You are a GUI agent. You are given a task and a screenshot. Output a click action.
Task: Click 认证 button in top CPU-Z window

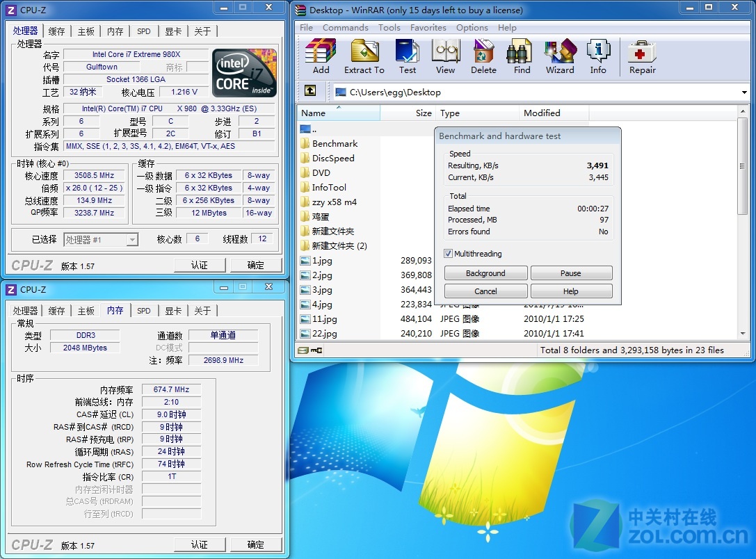(200, 265)
